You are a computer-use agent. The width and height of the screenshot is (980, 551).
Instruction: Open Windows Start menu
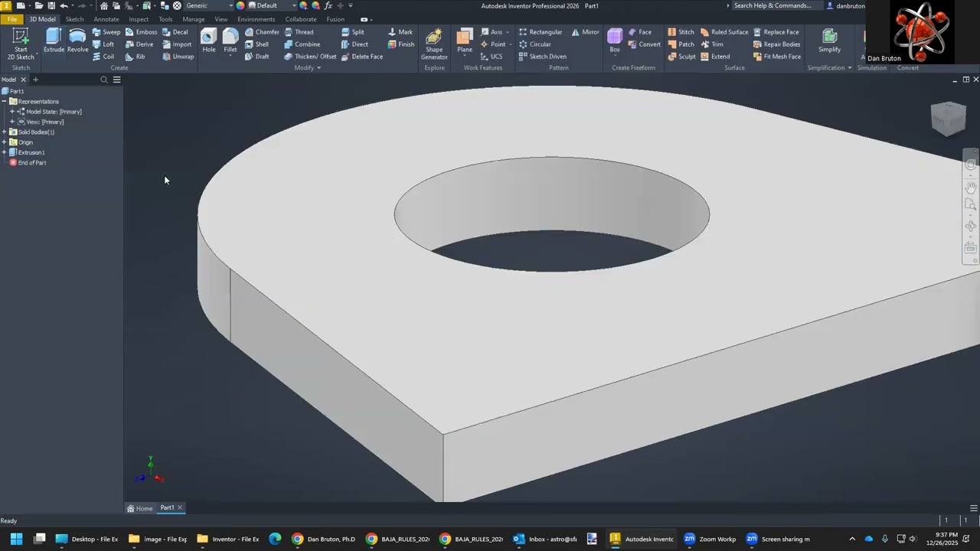point(16,539)
